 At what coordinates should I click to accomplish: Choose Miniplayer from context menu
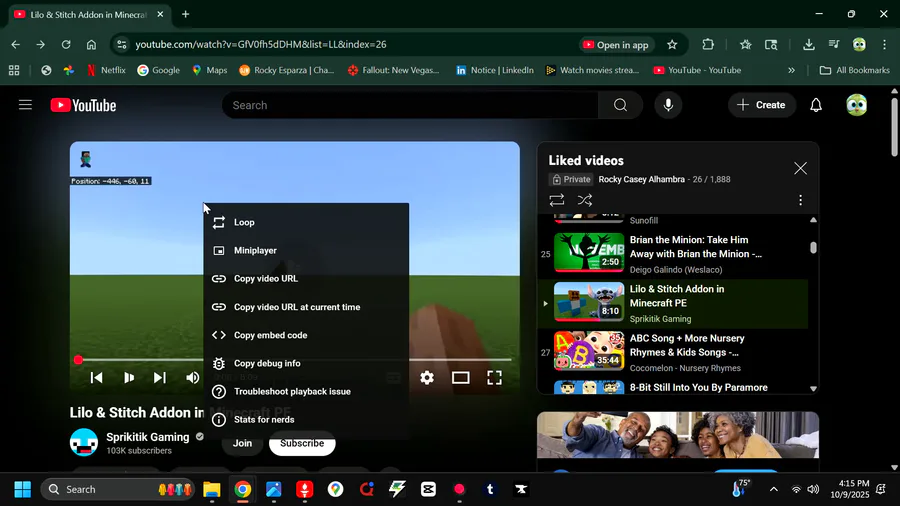306,250
